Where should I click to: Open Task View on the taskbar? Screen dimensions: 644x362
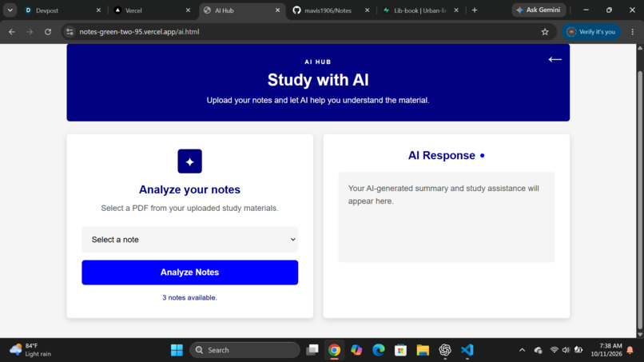(x=312, y=350)
